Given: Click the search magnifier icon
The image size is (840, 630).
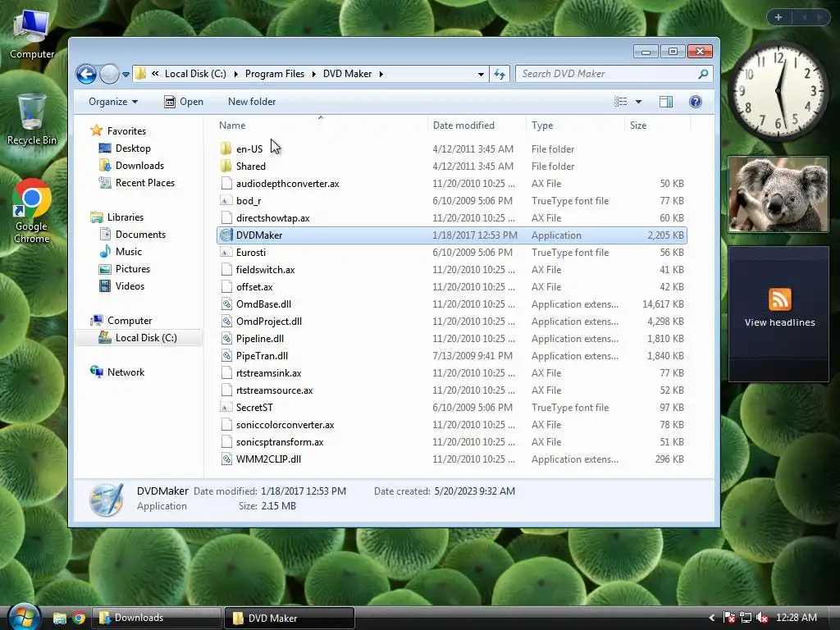Looking at the screenshot, I should coord(703,74).
